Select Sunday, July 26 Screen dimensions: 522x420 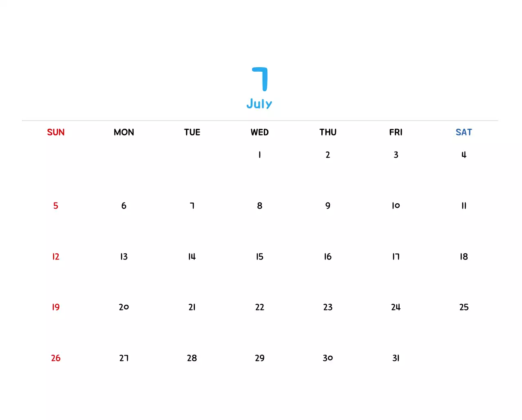(56, 358)
